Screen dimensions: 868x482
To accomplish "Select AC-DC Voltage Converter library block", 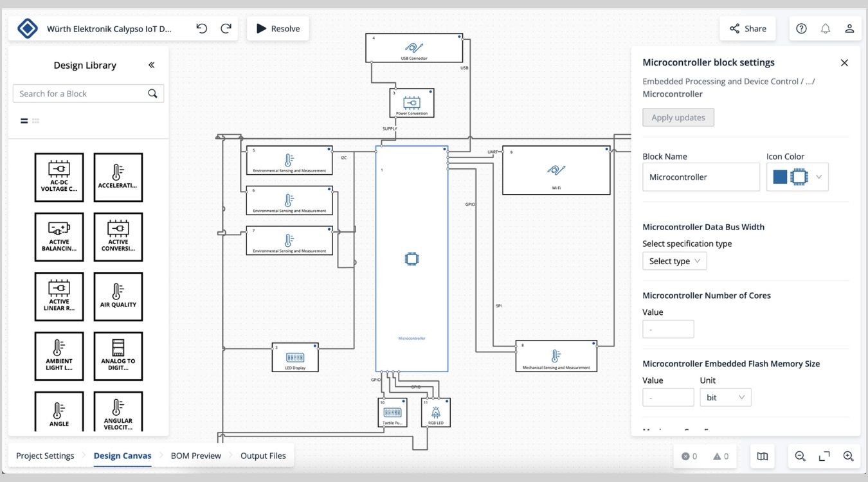I will 59,177.
